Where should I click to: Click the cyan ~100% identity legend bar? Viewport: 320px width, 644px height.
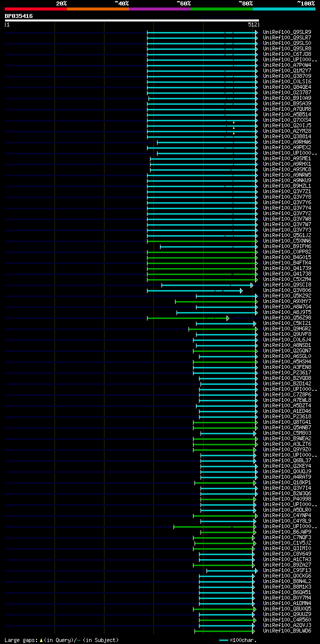pos(284,9)
